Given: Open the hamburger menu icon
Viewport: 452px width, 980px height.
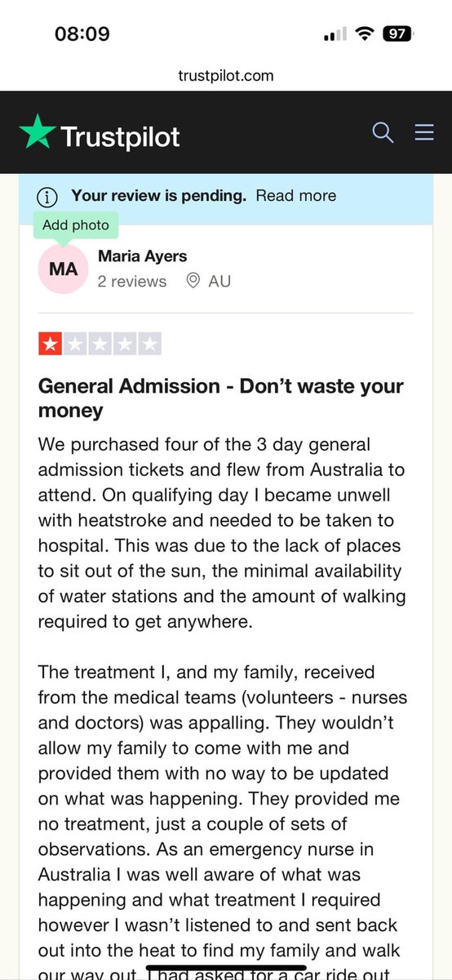Looking at the screenshot, I should click(x=424, y=132).
